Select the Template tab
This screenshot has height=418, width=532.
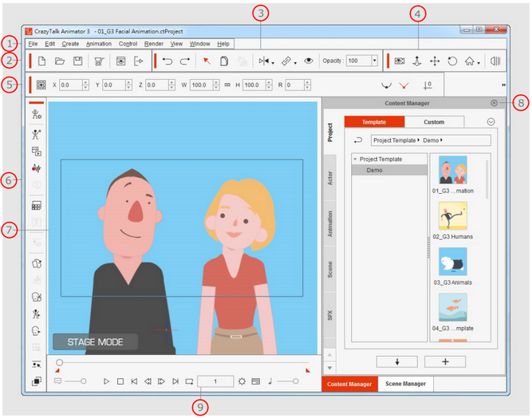374,122
